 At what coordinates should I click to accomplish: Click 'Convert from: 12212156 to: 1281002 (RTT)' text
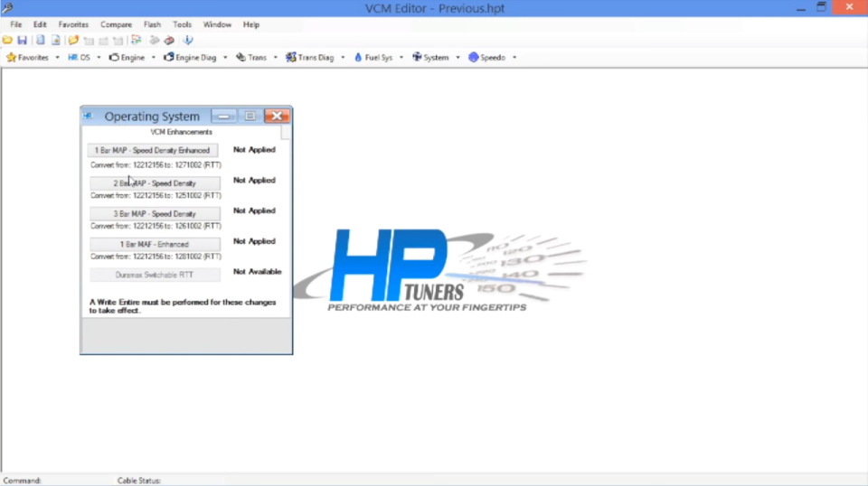(x=156, y=257)
